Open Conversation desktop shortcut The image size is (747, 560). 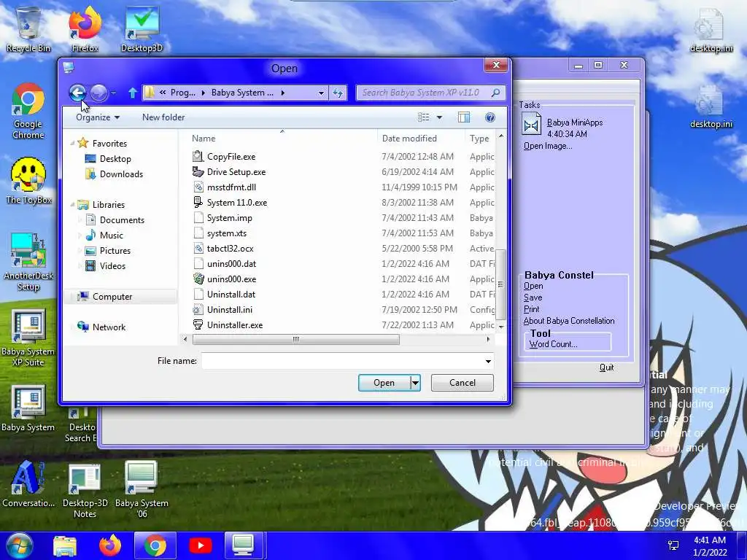coord(28,484)
